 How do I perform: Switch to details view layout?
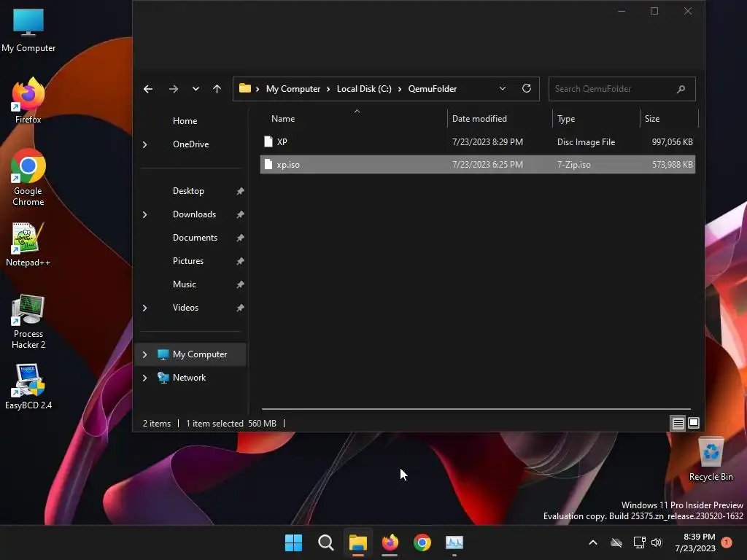pyautogui.click(x=678, y=423)
